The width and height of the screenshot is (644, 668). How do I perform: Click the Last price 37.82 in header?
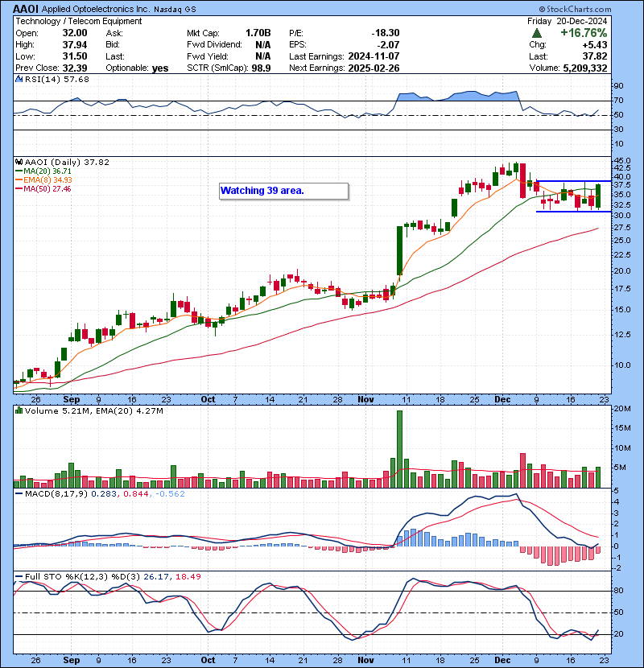pyautogui.click(x=595, y=56)
